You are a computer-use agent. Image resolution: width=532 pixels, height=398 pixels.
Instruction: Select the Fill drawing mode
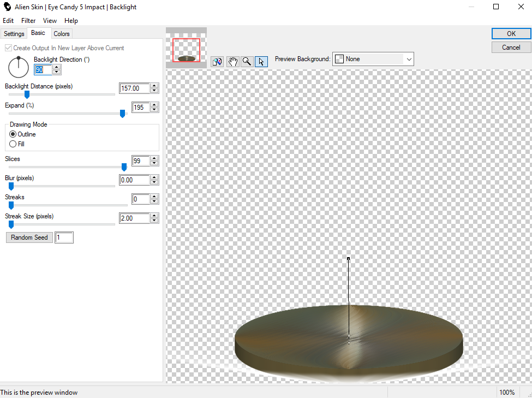pyautogui.click(x=13, y=144)
